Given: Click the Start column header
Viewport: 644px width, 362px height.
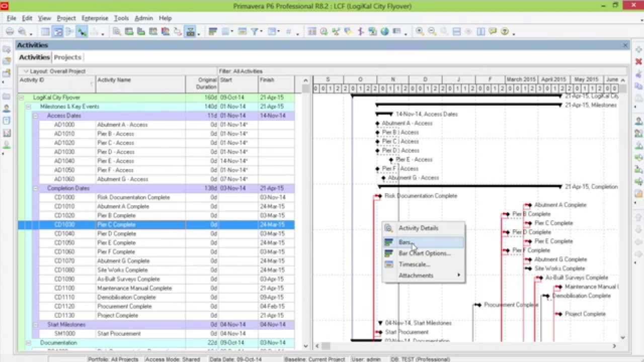Looking at the screenshot, I should pyautogui.click(x=238, y=84).
